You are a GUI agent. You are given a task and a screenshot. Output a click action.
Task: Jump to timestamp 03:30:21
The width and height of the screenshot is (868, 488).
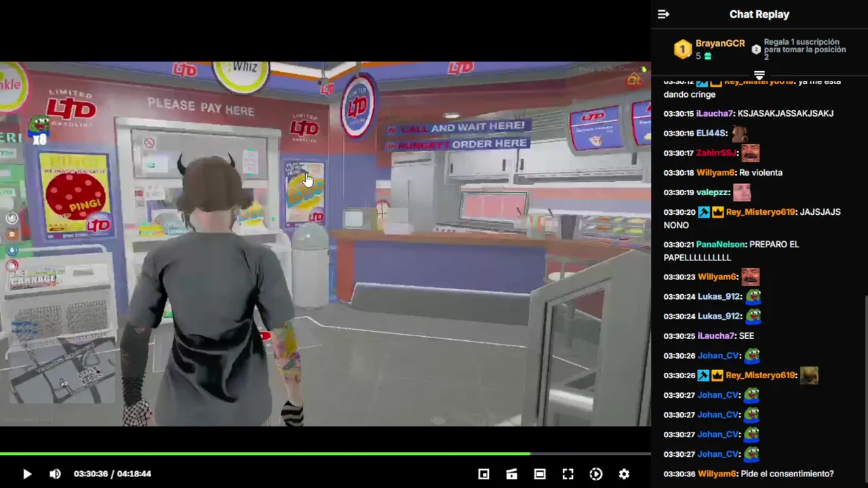coord(678,245)
